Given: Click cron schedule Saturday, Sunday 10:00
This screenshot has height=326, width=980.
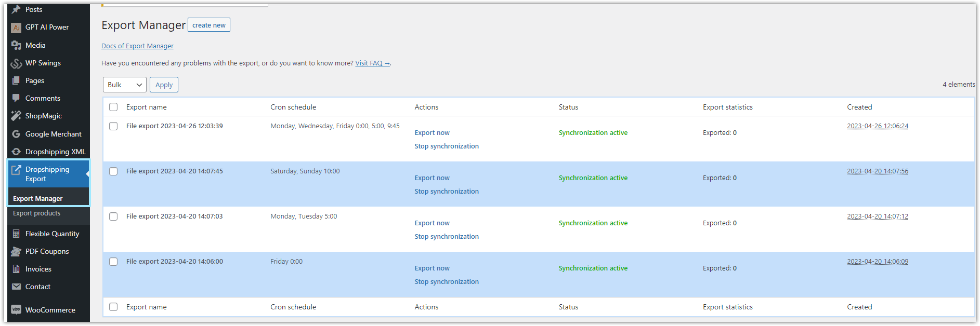Looking at the screenshot, I should point(305,171).
